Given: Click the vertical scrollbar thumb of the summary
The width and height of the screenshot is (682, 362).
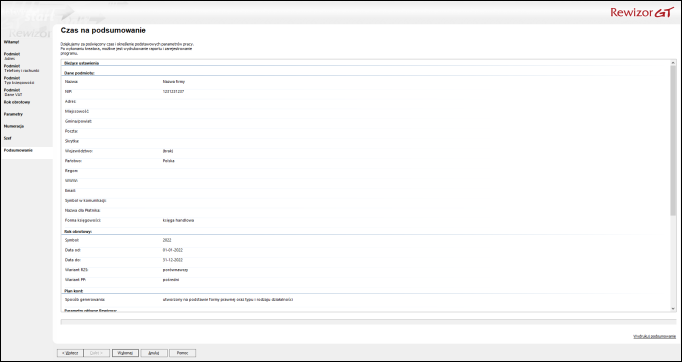Looking at the screenshot, I should coord(673,140).
